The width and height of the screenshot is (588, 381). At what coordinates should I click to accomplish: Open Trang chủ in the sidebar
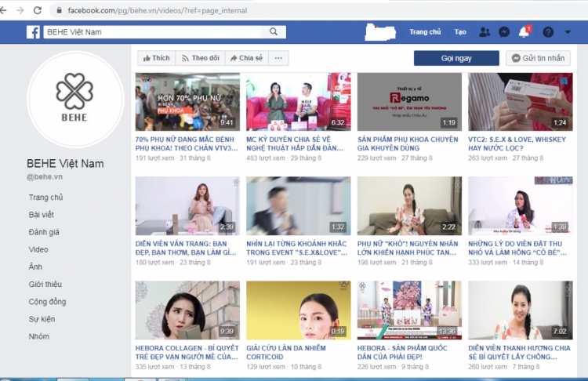tap(45, 198)
